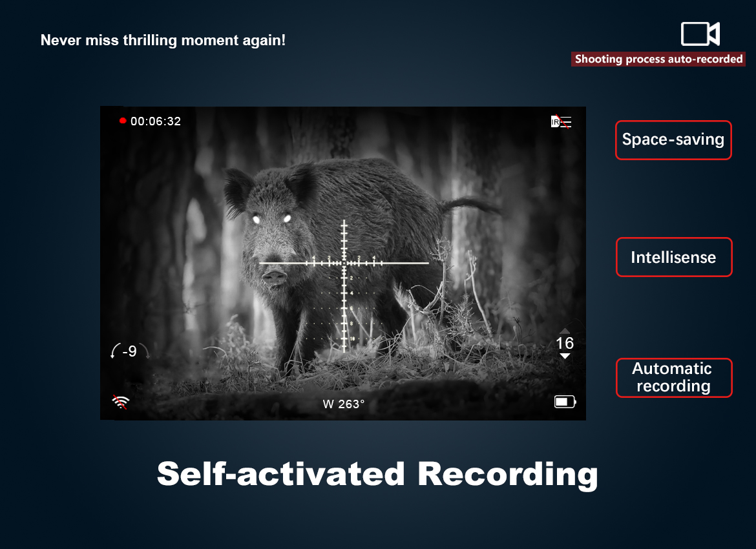
Task: Click the 00:06:32 recording timer
Action: tap(156, 121)
